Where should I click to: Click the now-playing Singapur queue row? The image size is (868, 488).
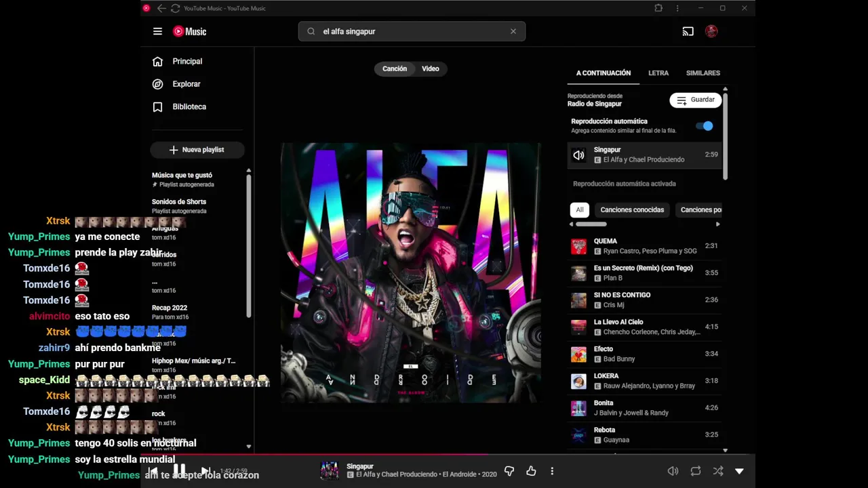644,155
